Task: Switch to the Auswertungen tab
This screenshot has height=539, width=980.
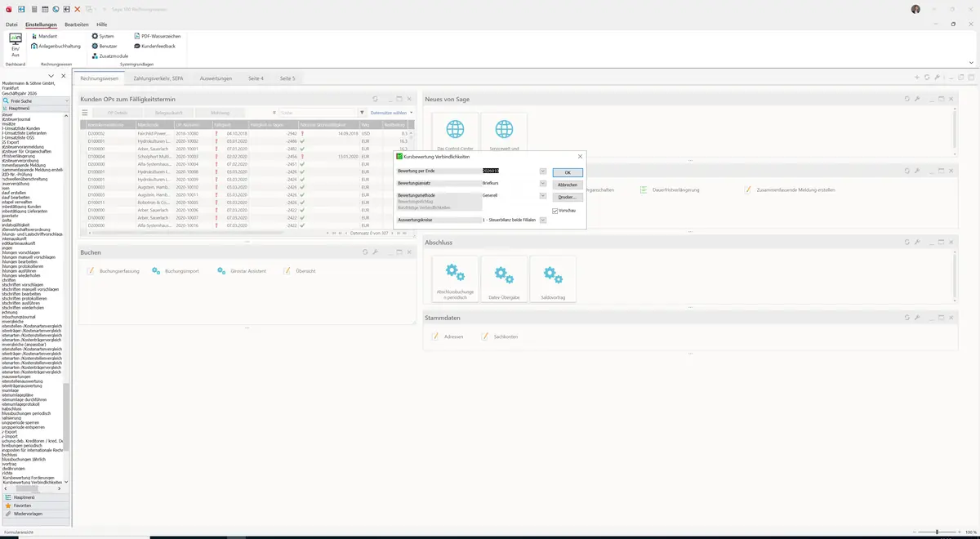Action: [x=216, y=78]
